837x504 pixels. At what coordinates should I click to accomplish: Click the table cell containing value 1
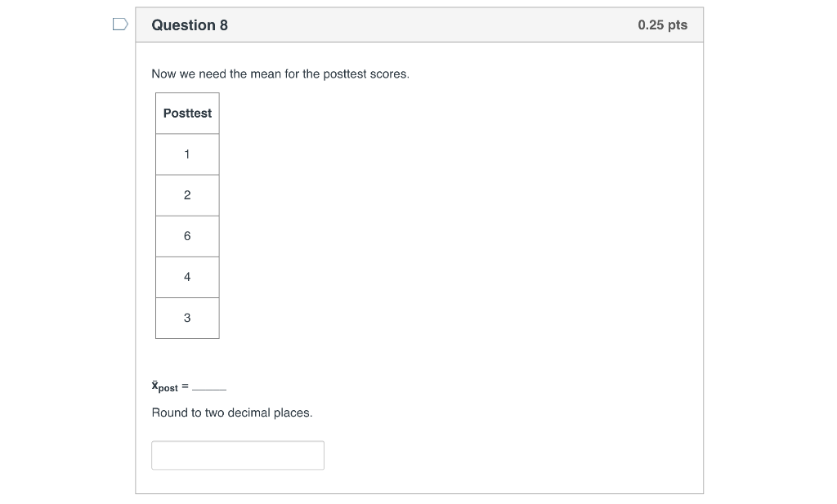click(187, 154)
